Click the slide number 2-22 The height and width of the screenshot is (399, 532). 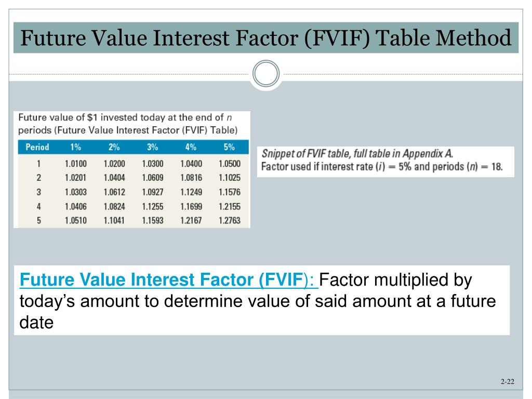[x=508, y=381]
